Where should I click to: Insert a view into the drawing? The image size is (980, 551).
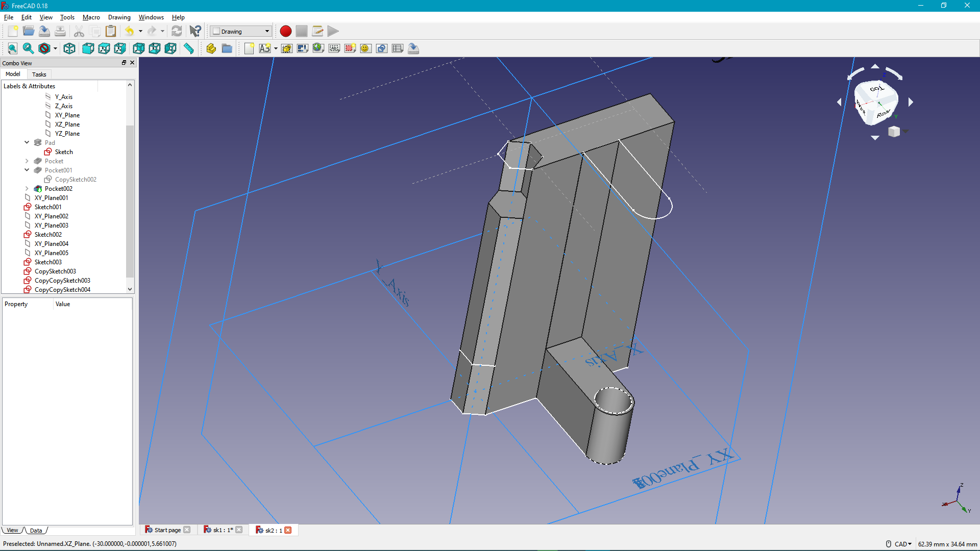287,48
